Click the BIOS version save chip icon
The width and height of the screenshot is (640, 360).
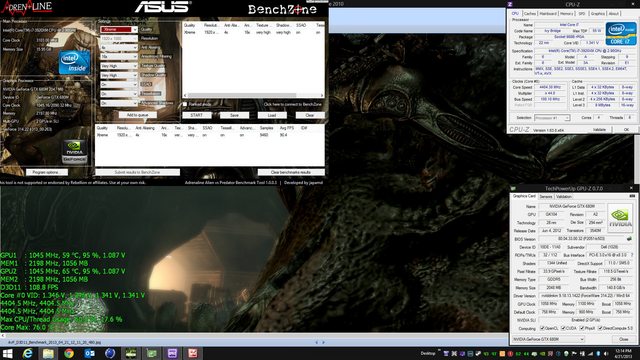(x=629, y=239)
